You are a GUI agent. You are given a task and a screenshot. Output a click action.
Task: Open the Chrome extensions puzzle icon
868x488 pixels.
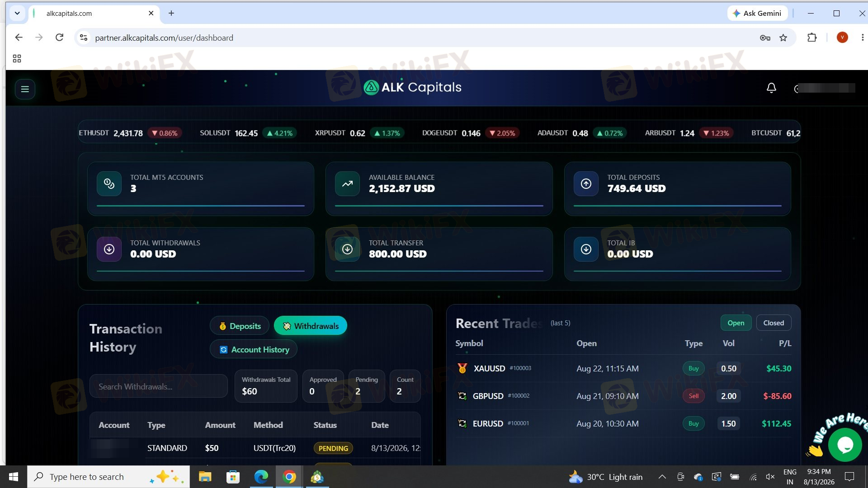tap(812, 38)
